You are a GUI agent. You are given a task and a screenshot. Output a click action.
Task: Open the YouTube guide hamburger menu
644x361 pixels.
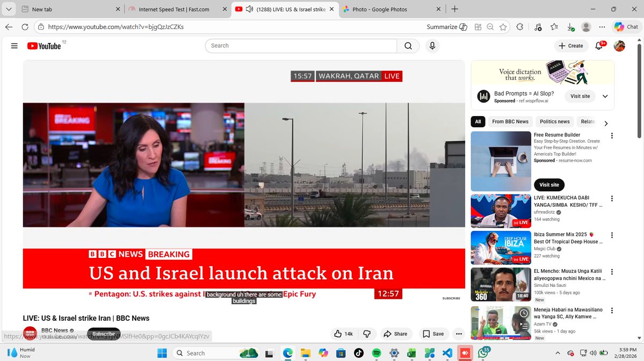15,46
